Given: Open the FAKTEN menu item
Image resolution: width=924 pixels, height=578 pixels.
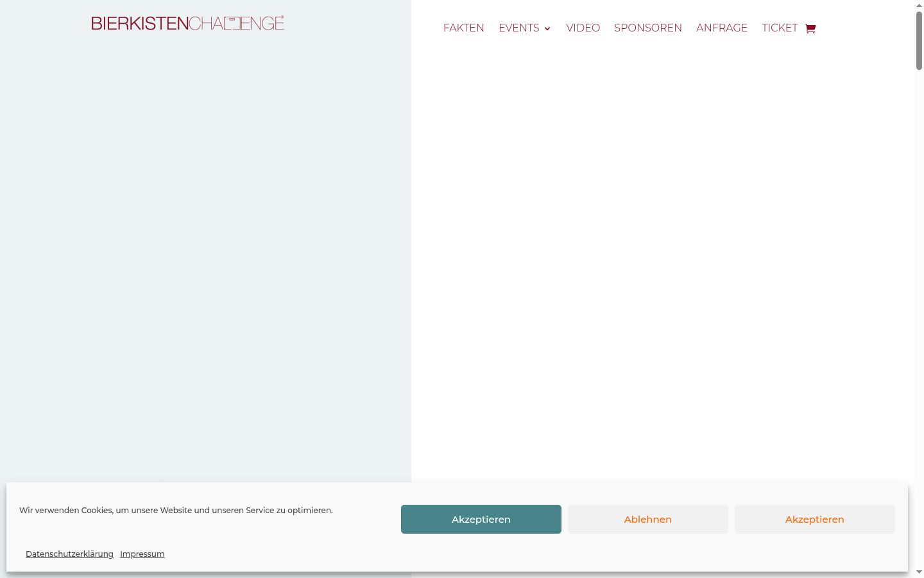Looking at the screenshot, I should (x=464, y=28).
